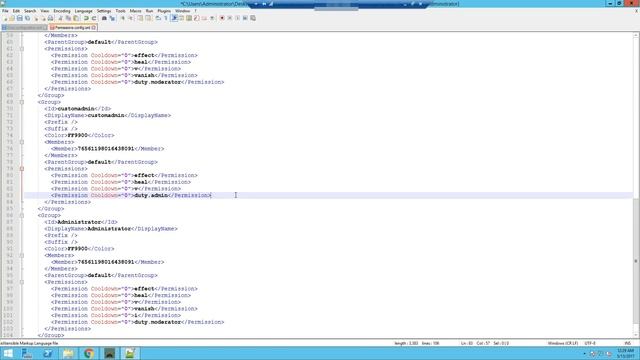The width and height of the screenshot is (640, 360).
Task: Collapse the Permissions block above effect, heal, vanish
Action: [x=22, y=49]
